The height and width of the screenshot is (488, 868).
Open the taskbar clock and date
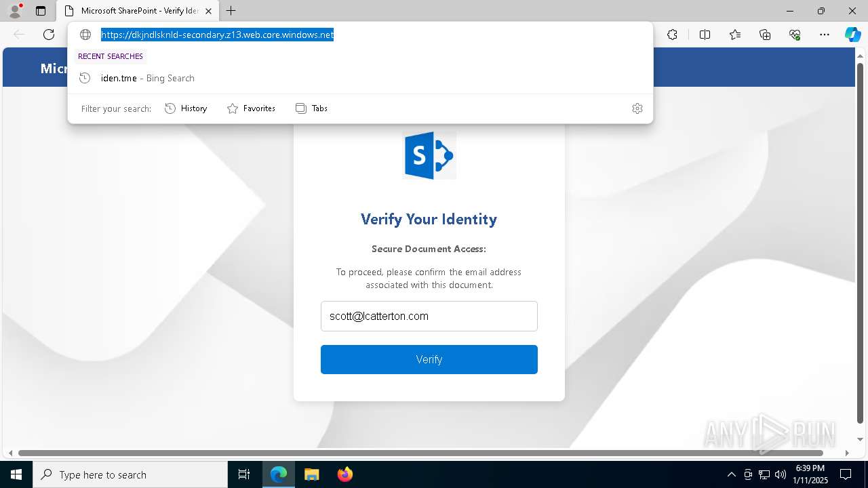point(810,474)
